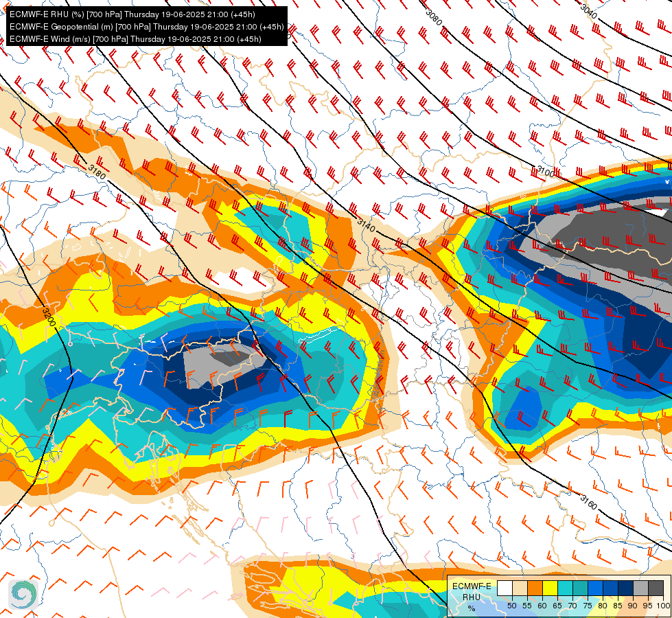Click the ECMWF-E label in the legend
This screenshot has width=672, height=618.
(472, 586)
